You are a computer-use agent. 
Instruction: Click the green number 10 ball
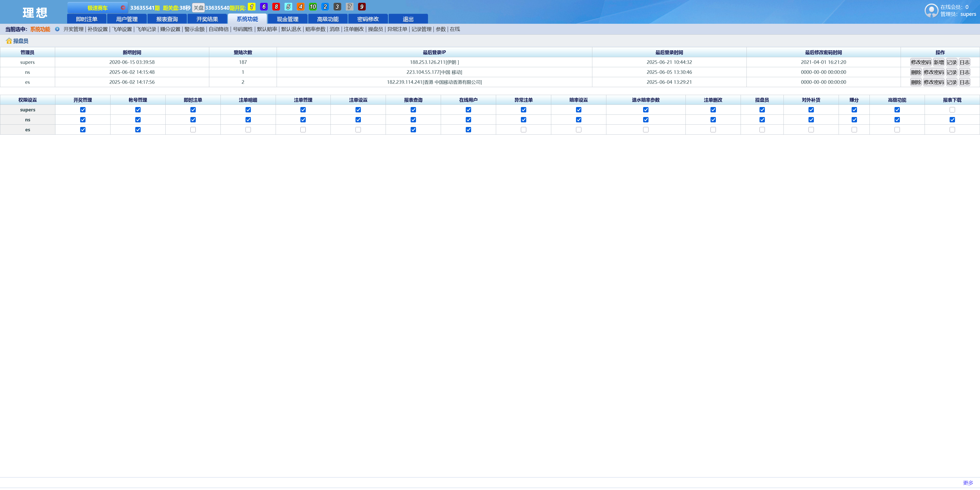tap(313, 7)
